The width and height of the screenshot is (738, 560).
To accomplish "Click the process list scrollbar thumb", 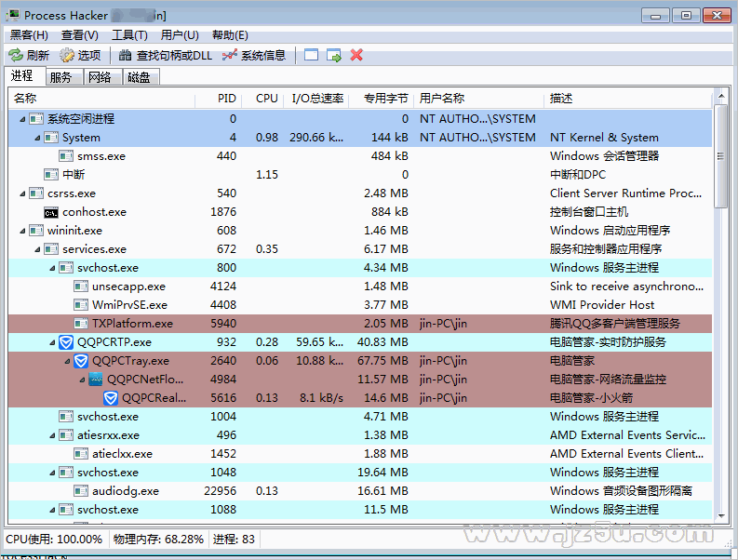I will 720,156.
